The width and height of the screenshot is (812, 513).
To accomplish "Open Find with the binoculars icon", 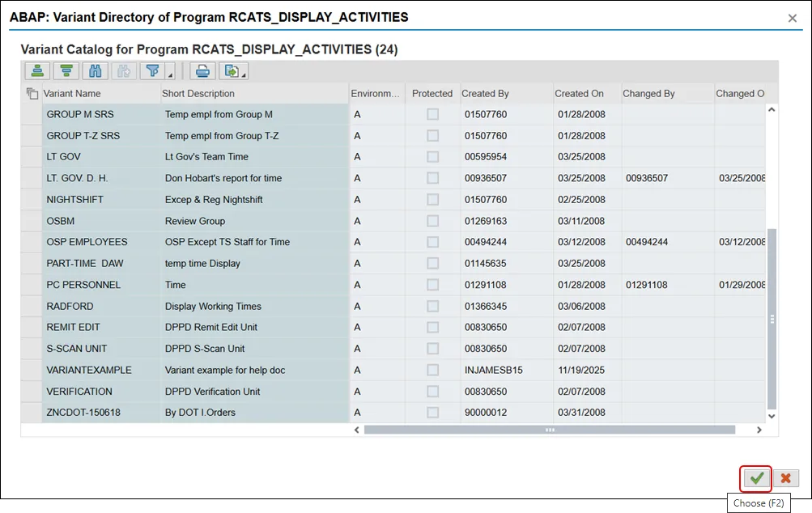I will point(96,71).
